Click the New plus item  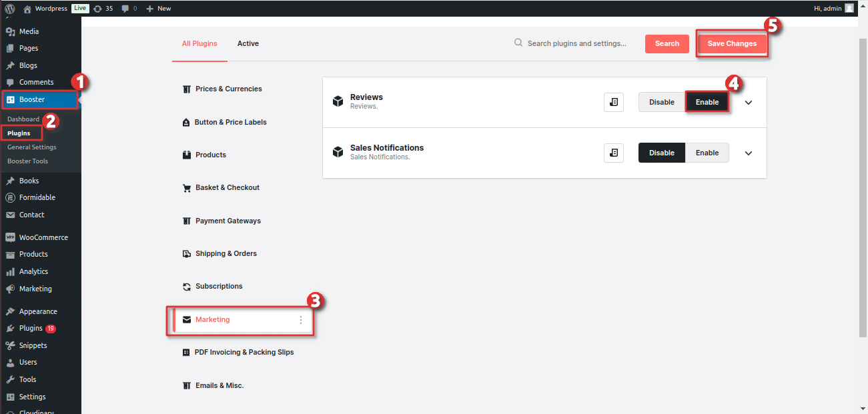pyautogui.click(x=159, y=9)
